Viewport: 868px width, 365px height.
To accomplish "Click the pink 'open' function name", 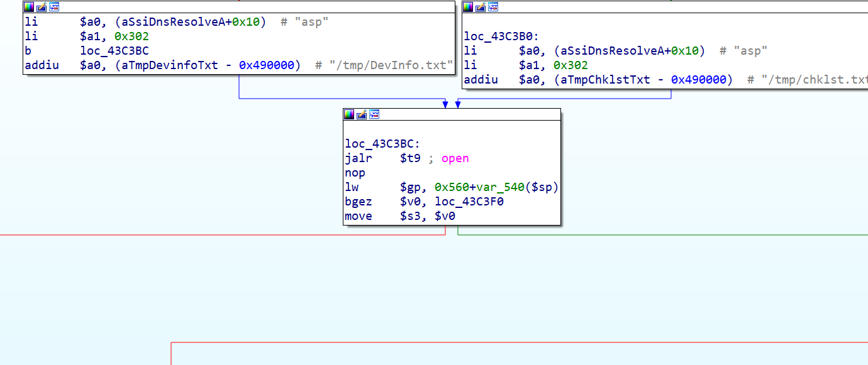I will tap(455, 158).
